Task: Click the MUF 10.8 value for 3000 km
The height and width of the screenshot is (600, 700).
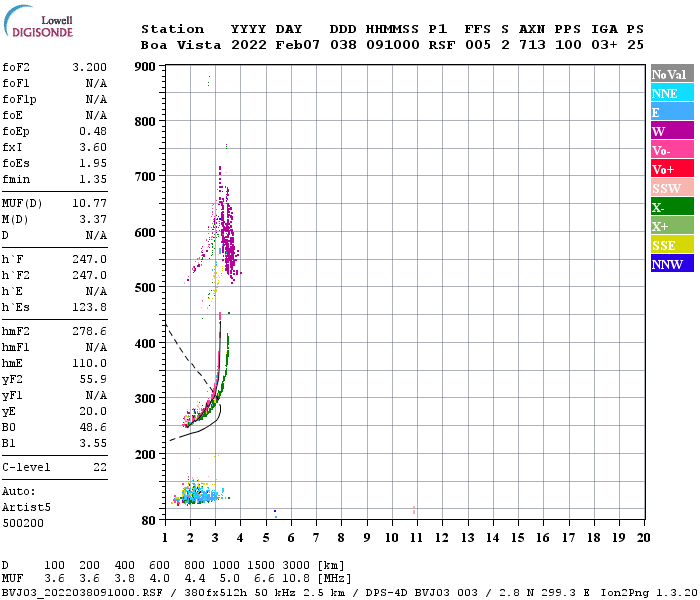Action: pyautogui.click(x=296, y=579)
